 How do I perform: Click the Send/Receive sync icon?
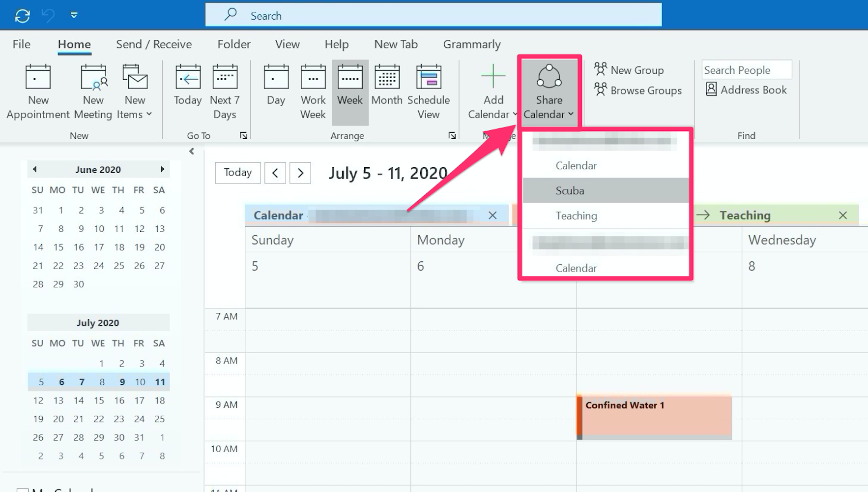coord(23,16)
